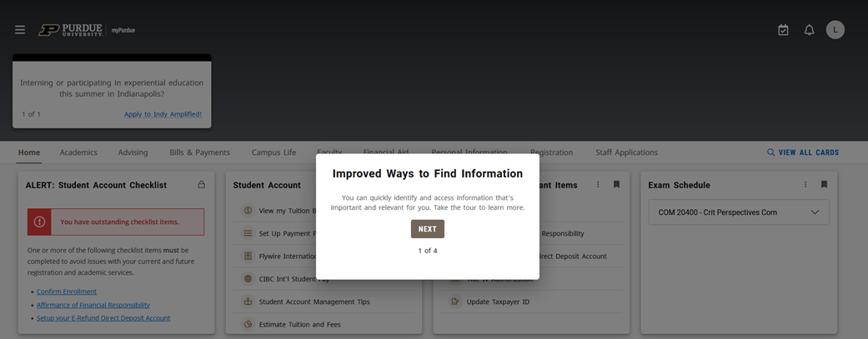Viewport: 868px width, 339px height.
Task: Open the Exam Schedule card options menu
Action: (805, 185)
